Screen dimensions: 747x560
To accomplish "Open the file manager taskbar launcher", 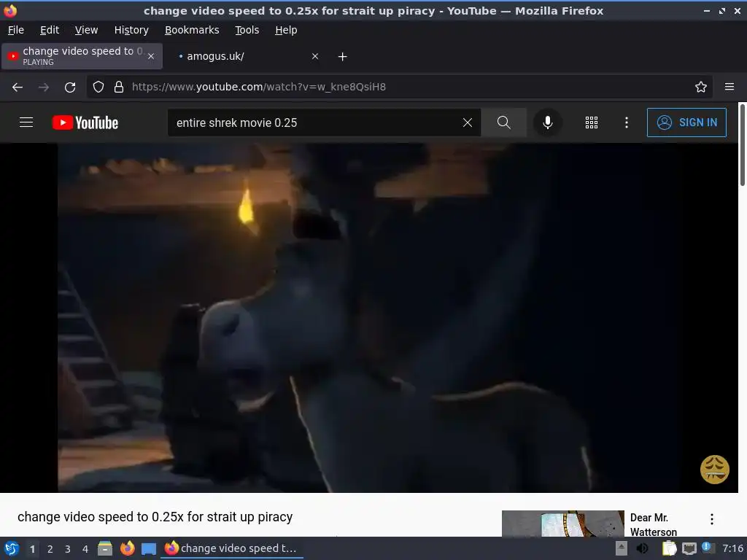I will [x=105, y=548].
